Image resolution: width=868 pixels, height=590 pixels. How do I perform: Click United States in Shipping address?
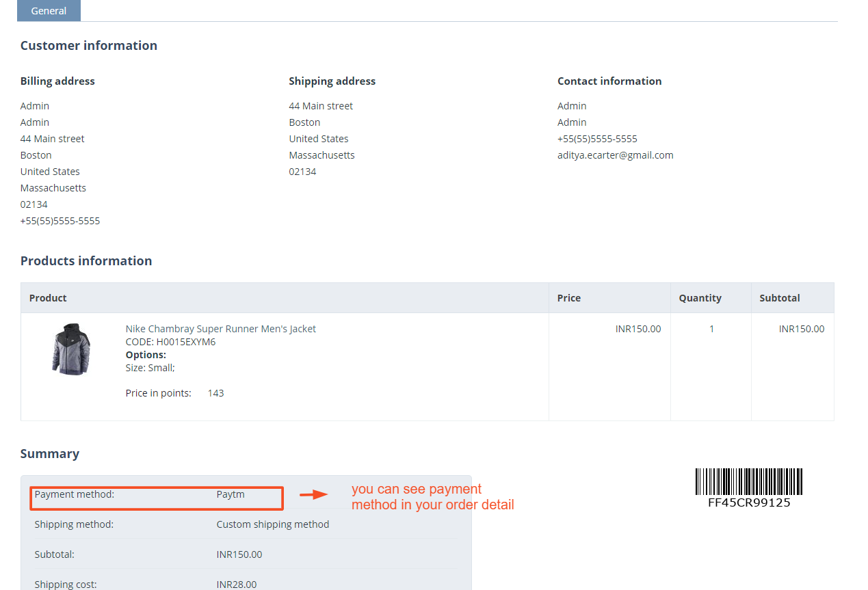[x=319, y=139]
